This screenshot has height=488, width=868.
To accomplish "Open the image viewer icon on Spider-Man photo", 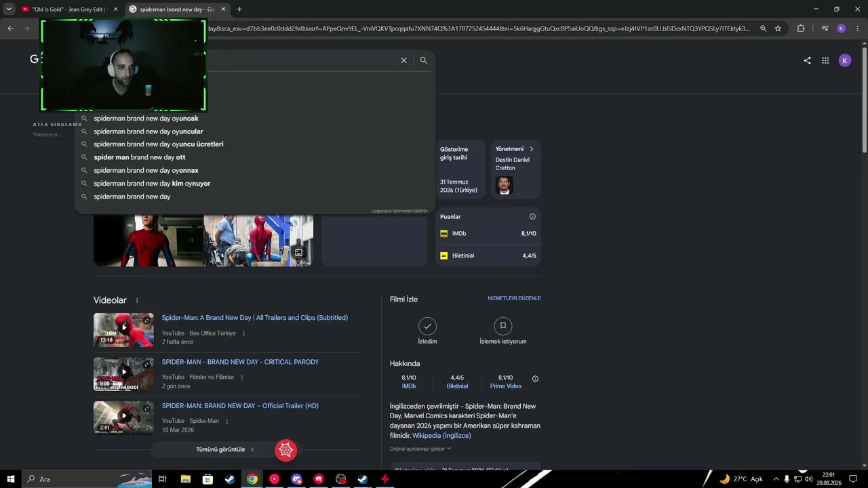I will [298, 253].
